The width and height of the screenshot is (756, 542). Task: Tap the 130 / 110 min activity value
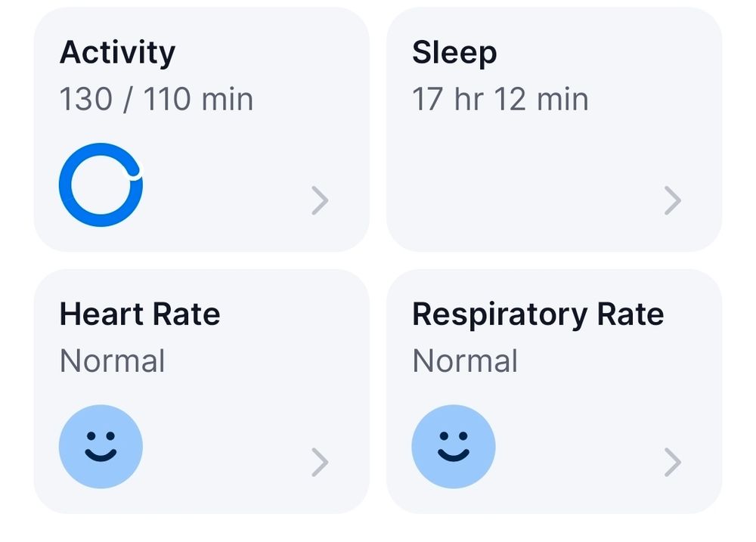(156, 99)
